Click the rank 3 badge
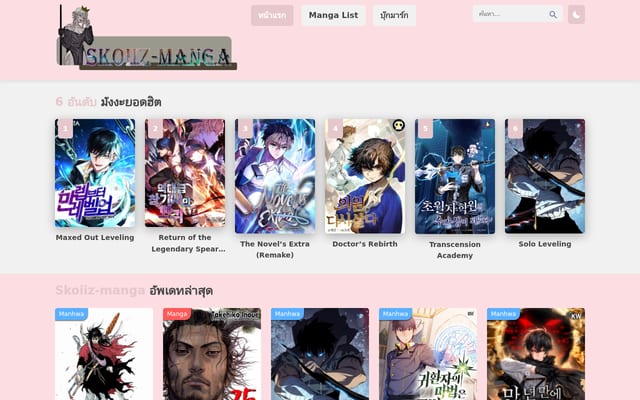Image resolution: width=640 pixels, height=400 pixels. [x=245, y=129]
